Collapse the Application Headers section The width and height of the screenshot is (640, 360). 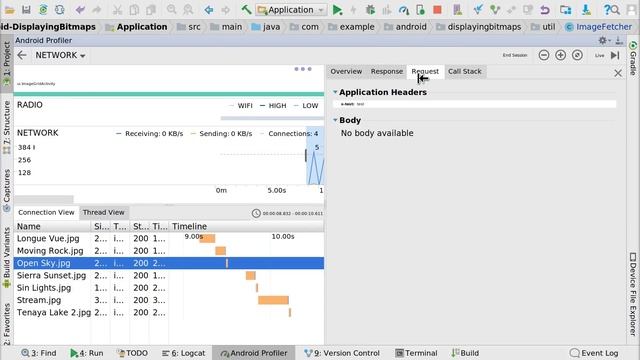coord(335,92)
